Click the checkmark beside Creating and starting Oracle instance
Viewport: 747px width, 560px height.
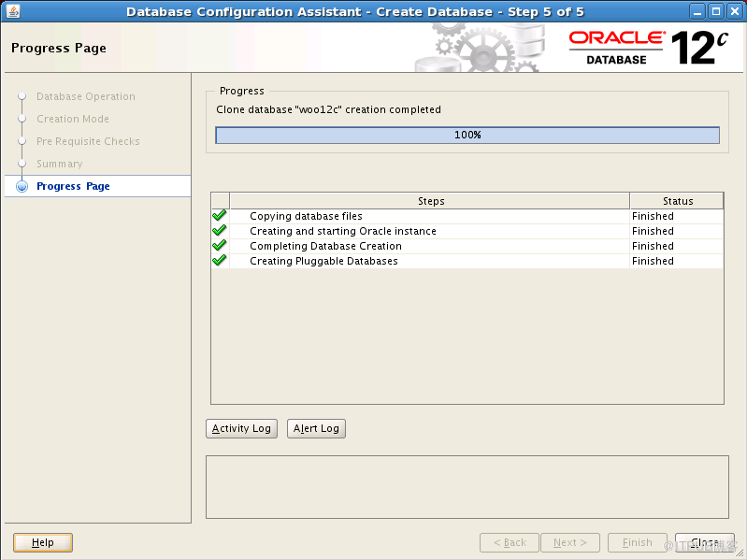219,231
